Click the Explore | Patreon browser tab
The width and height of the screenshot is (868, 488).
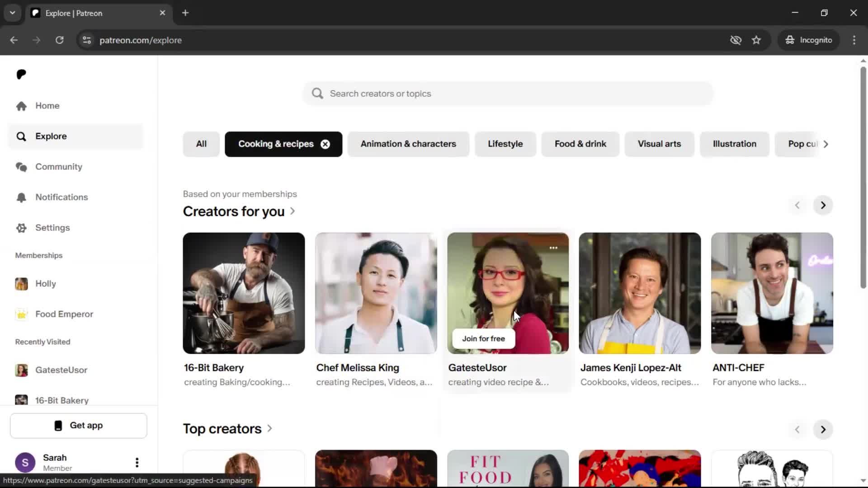(x=99, y=13)
